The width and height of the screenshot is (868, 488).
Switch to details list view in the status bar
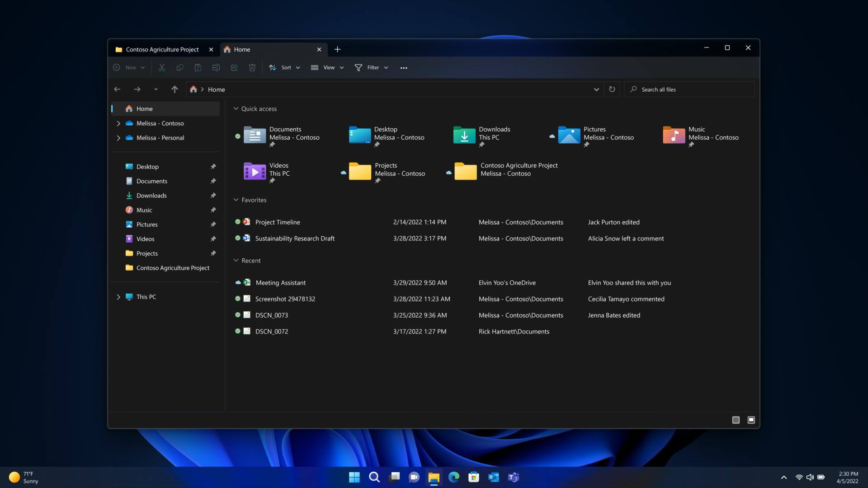[736, 420]
